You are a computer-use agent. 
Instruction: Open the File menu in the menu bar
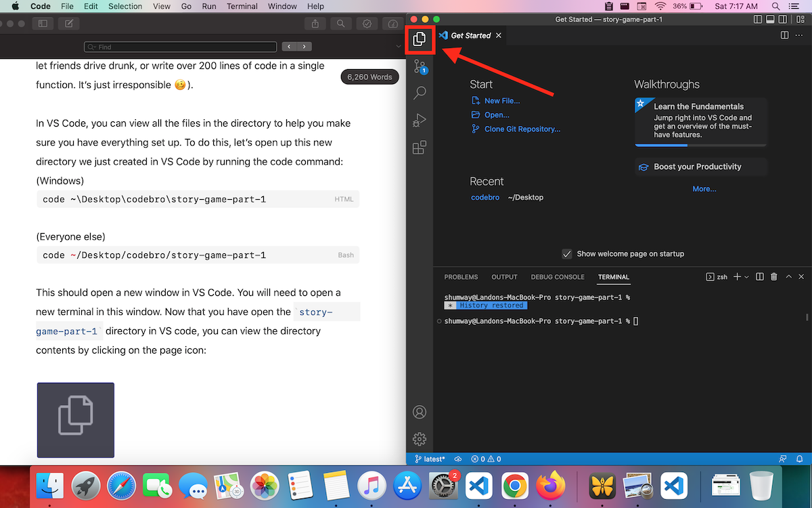[x=67, y=6]
